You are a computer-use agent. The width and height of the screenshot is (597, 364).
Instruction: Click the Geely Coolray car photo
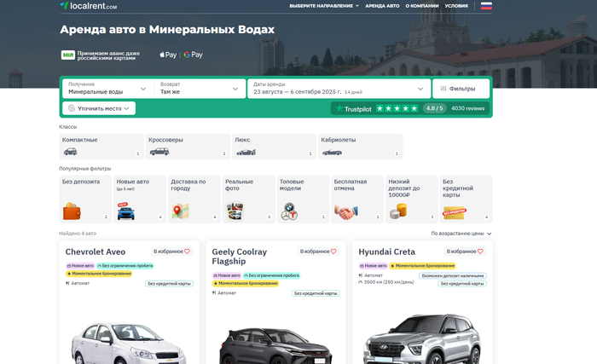pyautogui.click(x=275, y=345)
